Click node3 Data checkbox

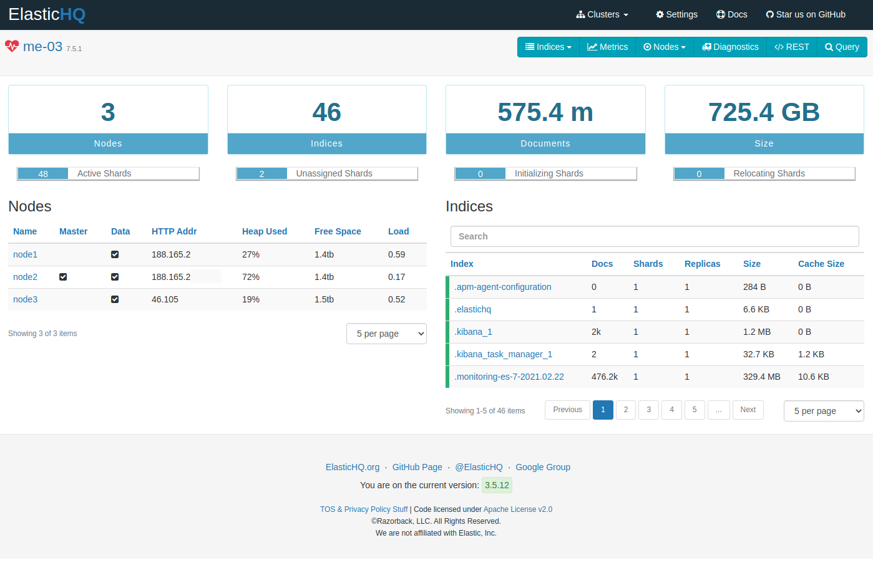click(x=115, y=299)
